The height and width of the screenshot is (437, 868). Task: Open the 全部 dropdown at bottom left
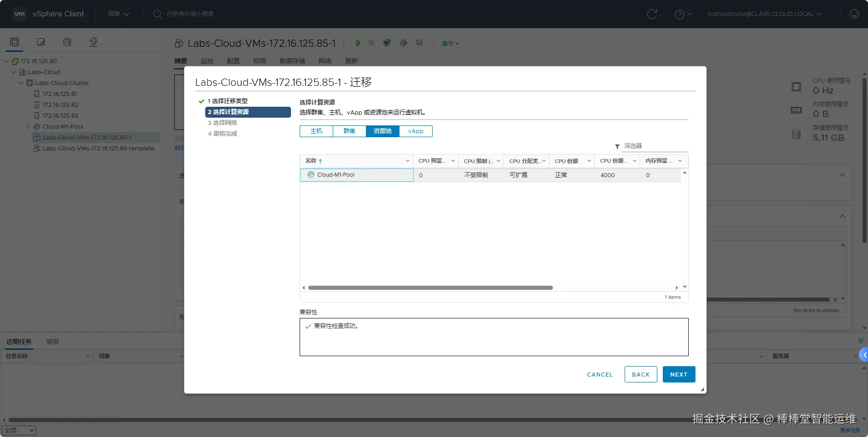[x=19, y=430]
